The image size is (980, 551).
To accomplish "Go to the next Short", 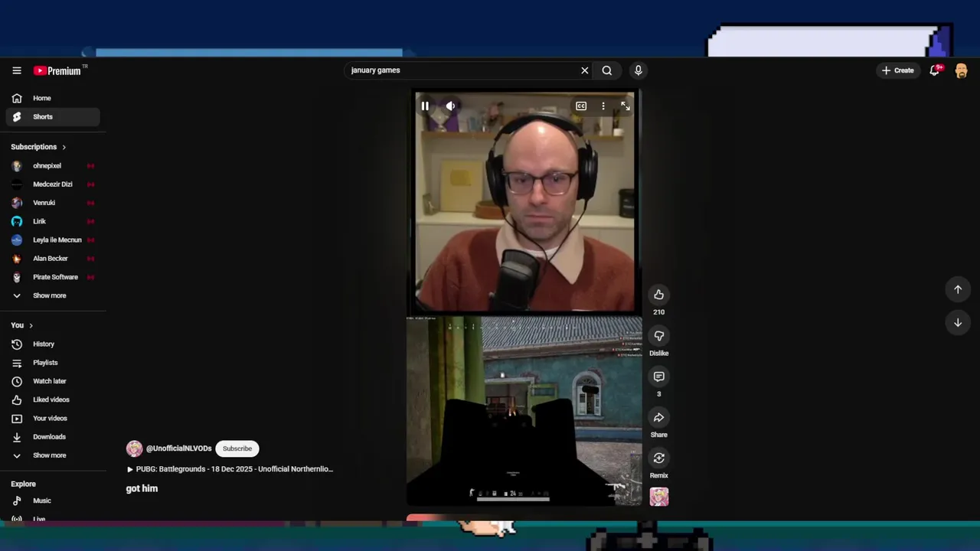I will point(958,323).
